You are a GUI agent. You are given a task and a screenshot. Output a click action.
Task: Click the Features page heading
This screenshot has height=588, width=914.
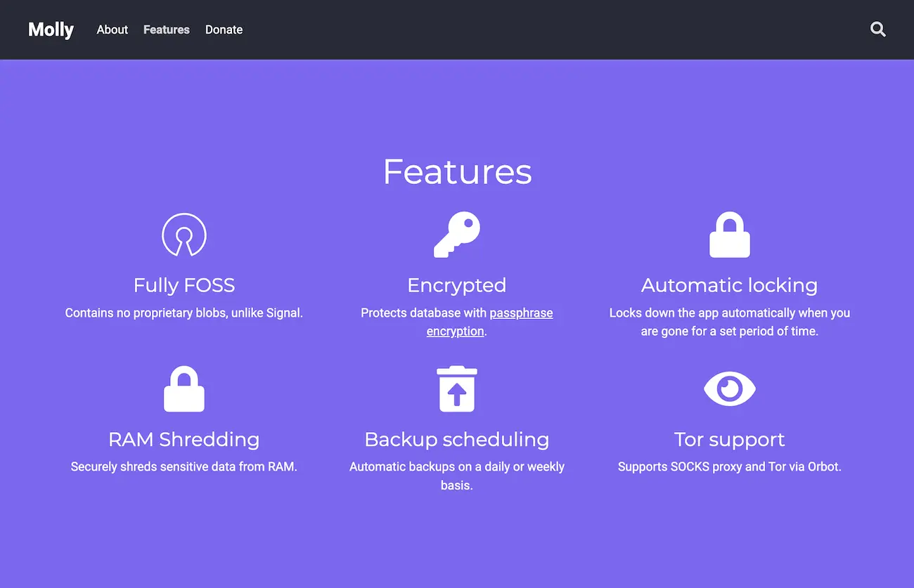point(457,171)
